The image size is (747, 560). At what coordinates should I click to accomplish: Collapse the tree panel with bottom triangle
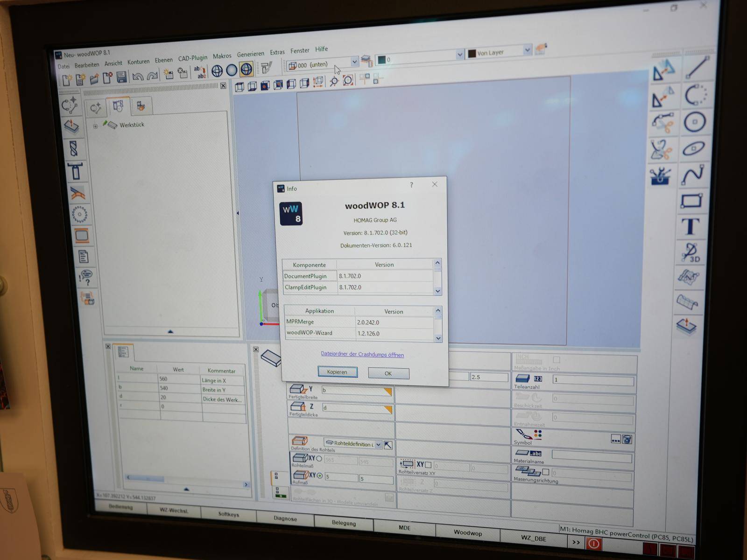click(x=170, y=331)
